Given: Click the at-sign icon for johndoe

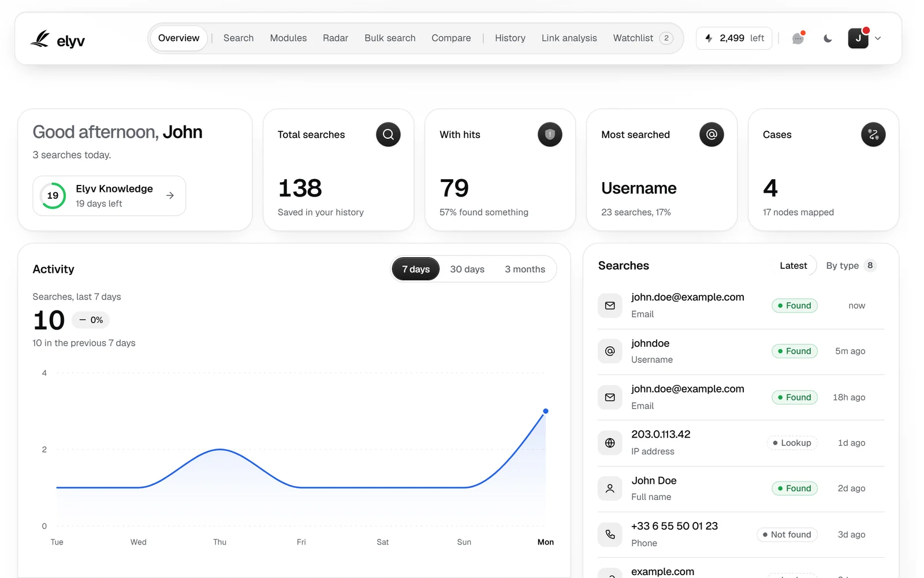Looking at the screenshot, I should [610, 351].
